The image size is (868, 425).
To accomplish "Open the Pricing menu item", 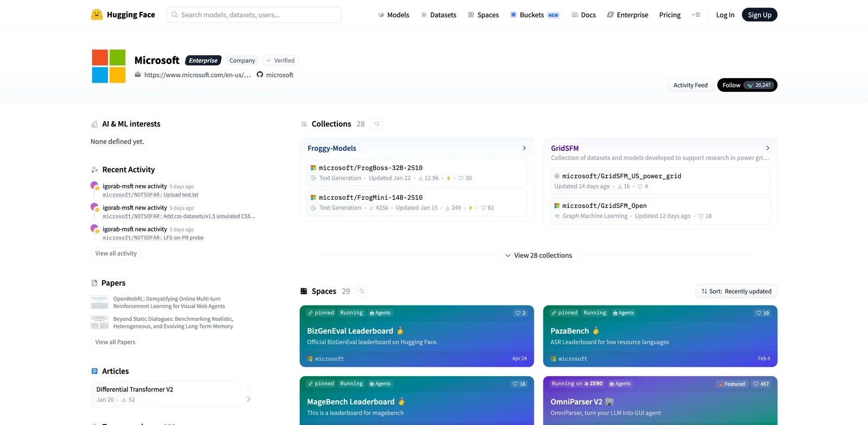I will pos(670,15).
